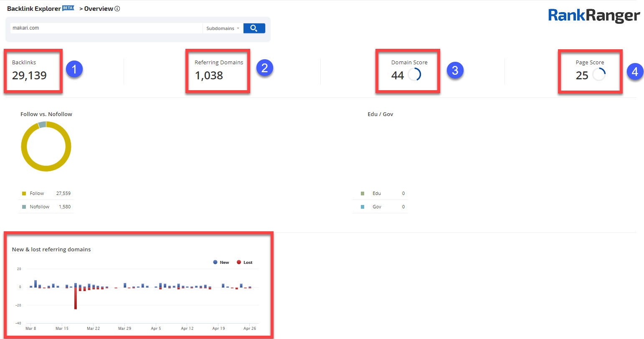Click the Backlink Explorer breadcrumb title
The width and height of the screenshot is (644, 339).
point(34,9)
